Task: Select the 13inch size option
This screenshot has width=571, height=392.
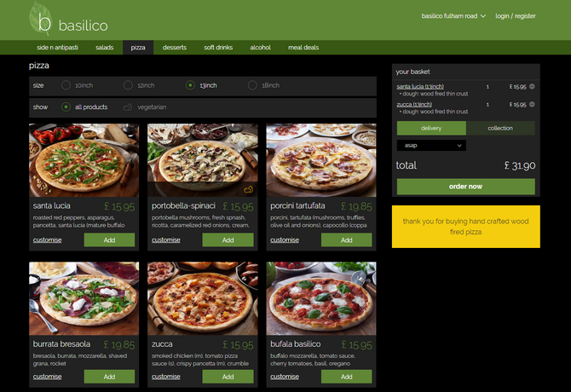Action: pyautogui.click(x=190, y=85)
